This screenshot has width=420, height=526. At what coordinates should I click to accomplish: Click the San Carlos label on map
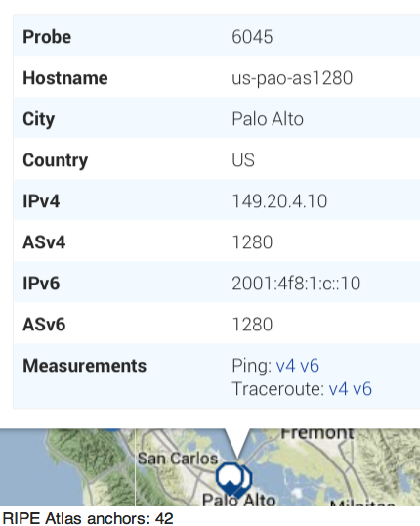[x=178, y=459]
